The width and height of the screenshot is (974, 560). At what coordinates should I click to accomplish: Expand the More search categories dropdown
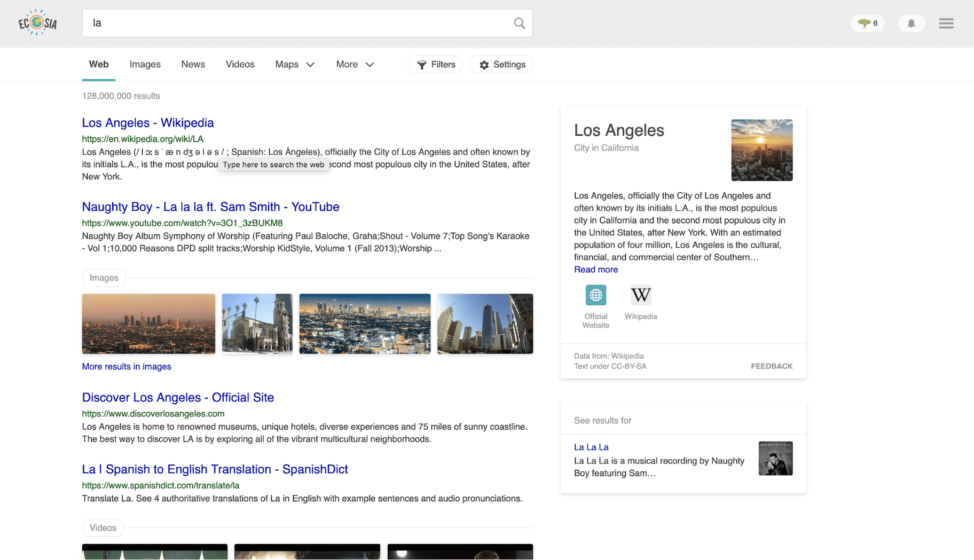point(354,64)
